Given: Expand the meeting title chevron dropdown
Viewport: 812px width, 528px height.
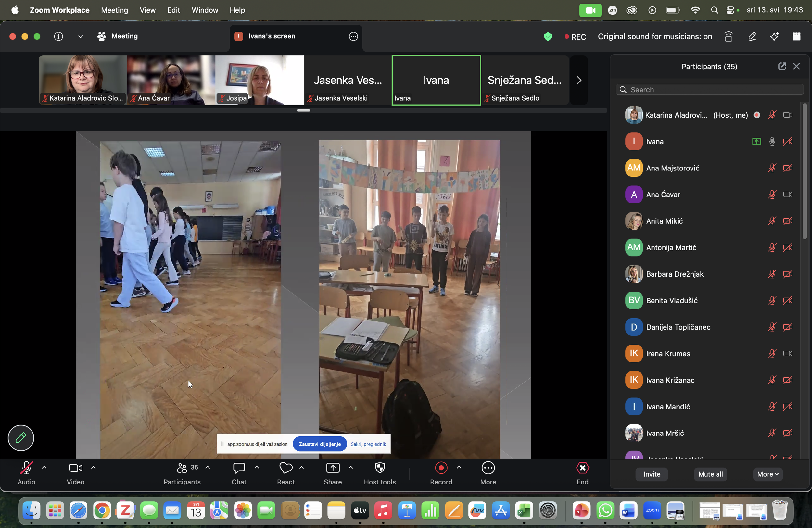Looking at the screenshot, I should coord(81,36).
